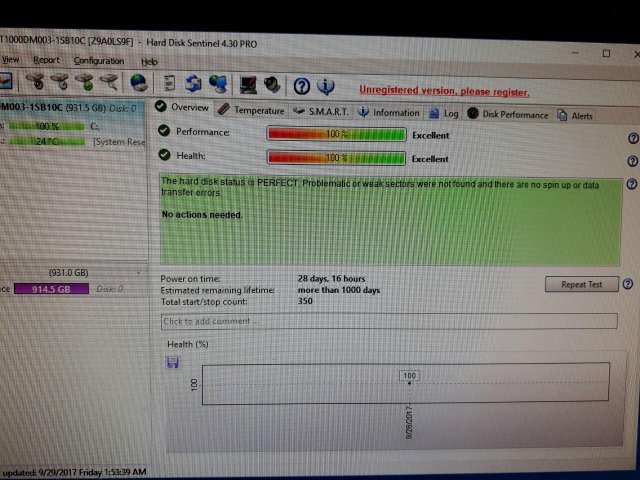Click Excellent next to Performance bar
The image size is (640, 480).
(x=431, y=135)
